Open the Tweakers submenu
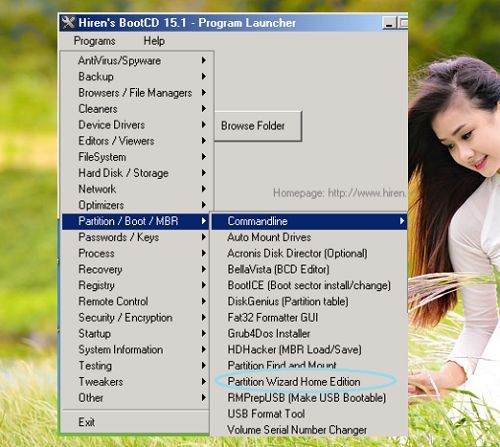This screenshot has width=500, height=447. point(135,382)
